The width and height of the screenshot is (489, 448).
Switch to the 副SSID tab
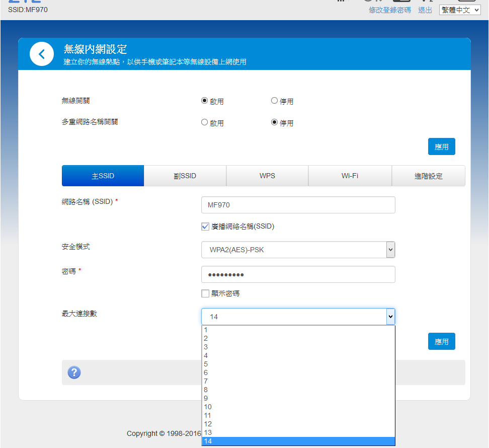click(185, 176)
